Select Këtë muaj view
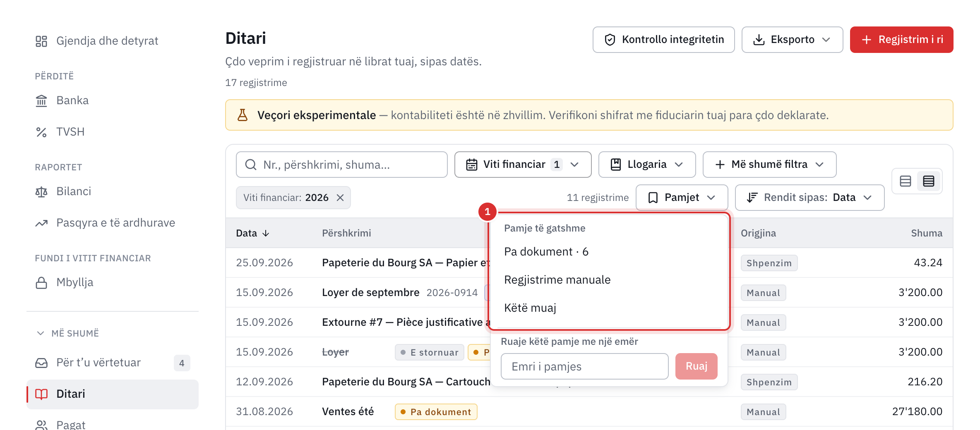The height and width of the screenshot is (430, 980). (608, 308)
